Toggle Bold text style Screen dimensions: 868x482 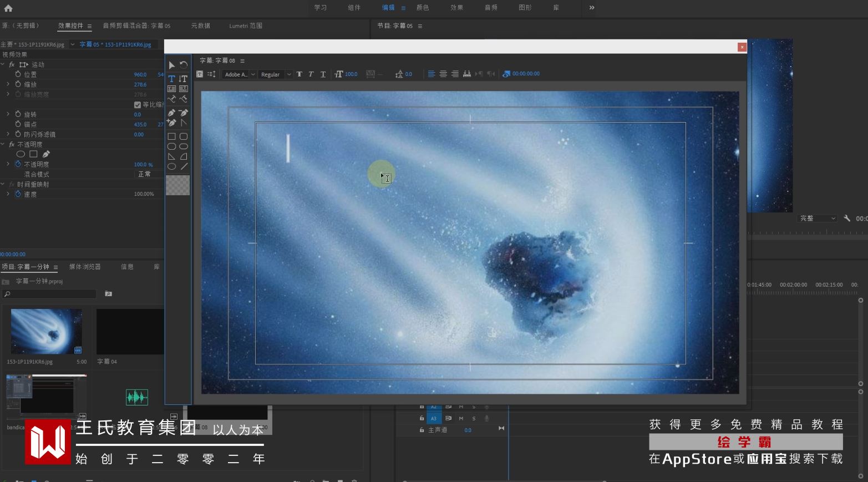coord(300,74)
